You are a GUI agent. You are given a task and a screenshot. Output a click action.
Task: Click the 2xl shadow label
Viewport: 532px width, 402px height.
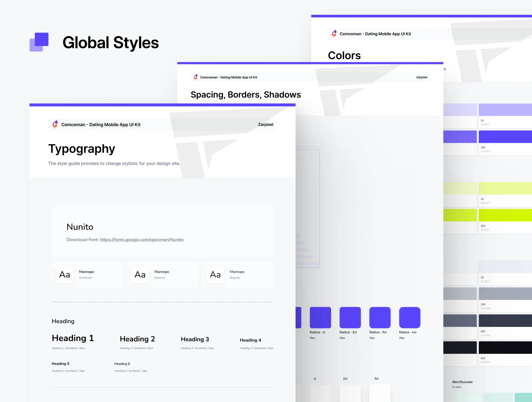(345, 379)
